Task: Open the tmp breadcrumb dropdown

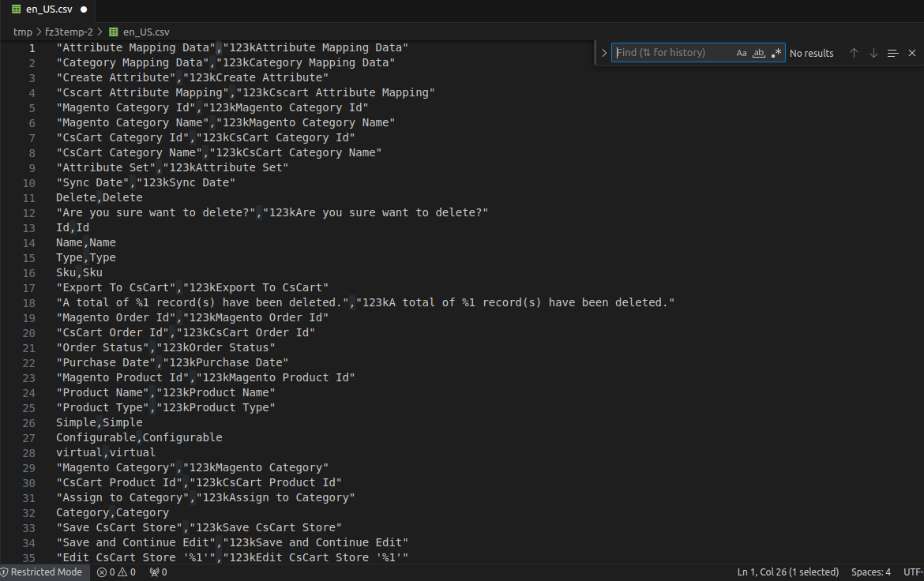Action: tap(20, 32)
